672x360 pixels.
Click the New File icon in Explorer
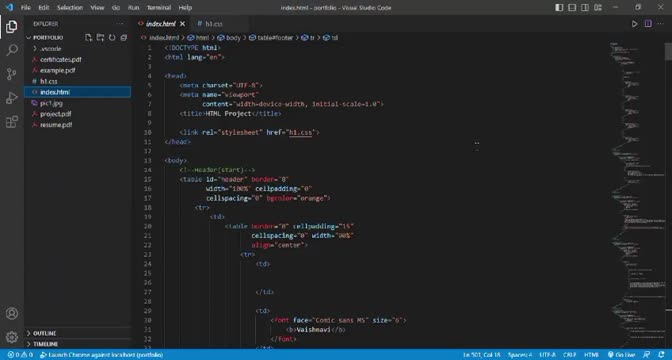click(89, 37)
